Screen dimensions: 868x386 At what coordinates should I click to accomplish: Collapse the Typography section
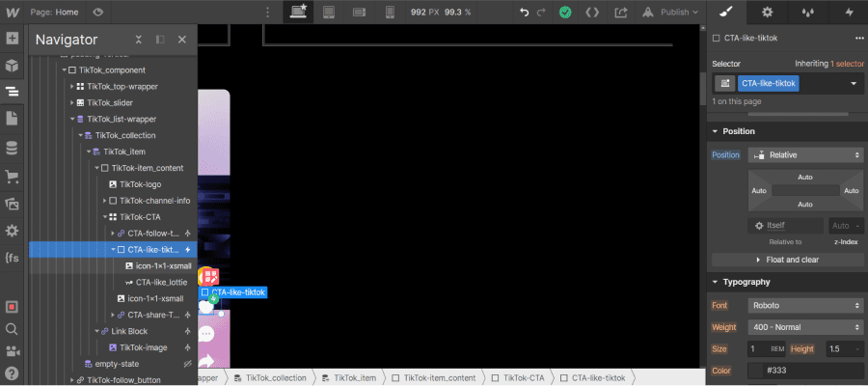pos(716,282)
